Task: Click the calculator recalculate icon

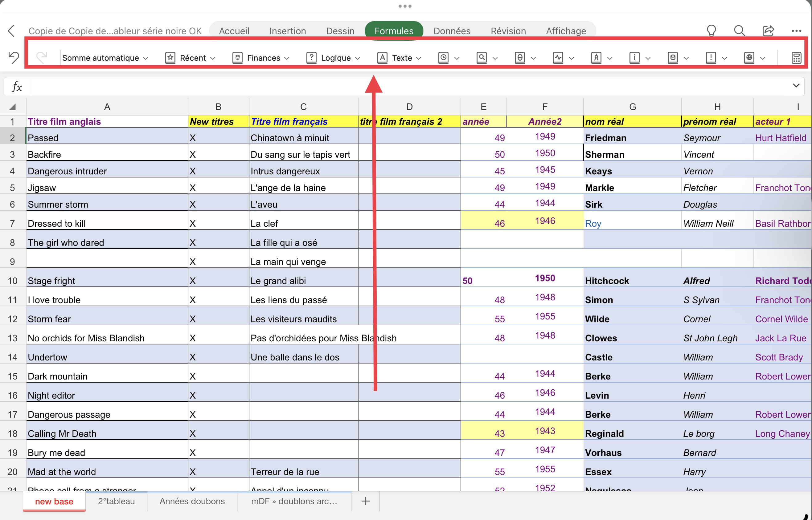Action: tap(796, 58)
